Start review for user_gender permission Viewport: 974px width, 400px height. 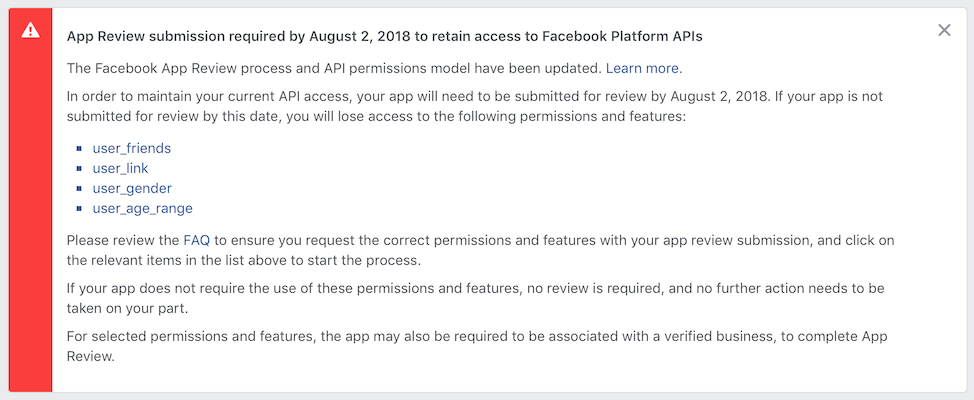[132, 188]
